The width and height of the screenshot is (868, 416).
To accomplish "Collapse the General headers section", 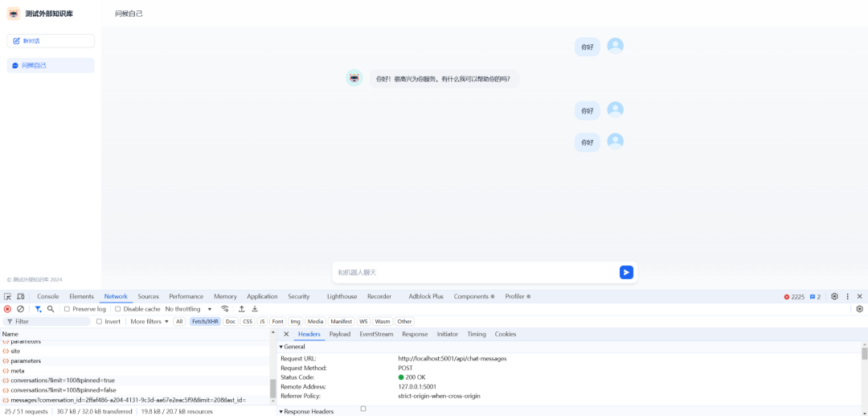I will click(293, 347).
